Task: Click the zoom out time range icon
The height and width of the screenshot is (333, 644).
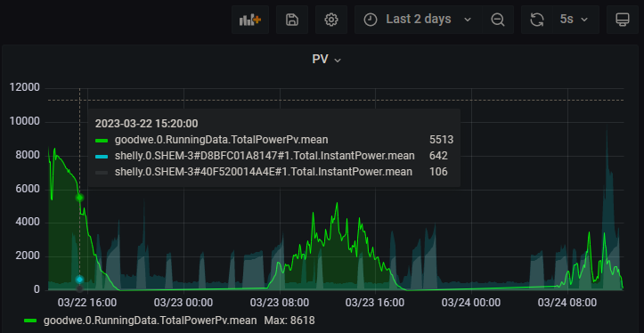Action: [x=498, y=20]
